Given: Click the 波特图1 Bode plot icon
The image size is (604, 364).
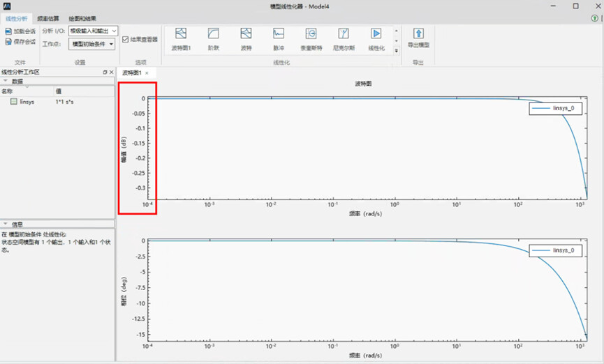Looking at the screenshot, I should coord(181,33).
